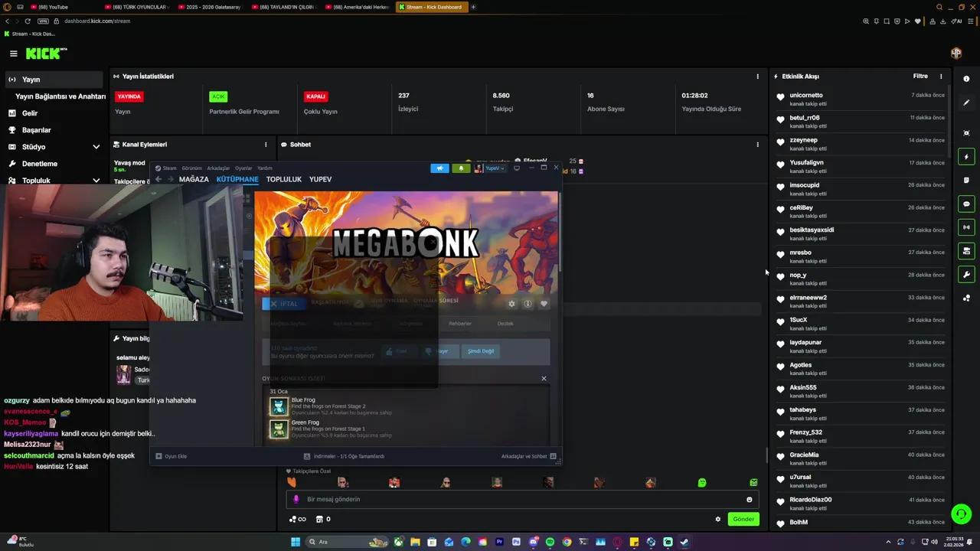This screenshot has height=551, width=980.
Task: Open Arkadaşlar ve Sohbet in Steam
Action: click(529, 456)
